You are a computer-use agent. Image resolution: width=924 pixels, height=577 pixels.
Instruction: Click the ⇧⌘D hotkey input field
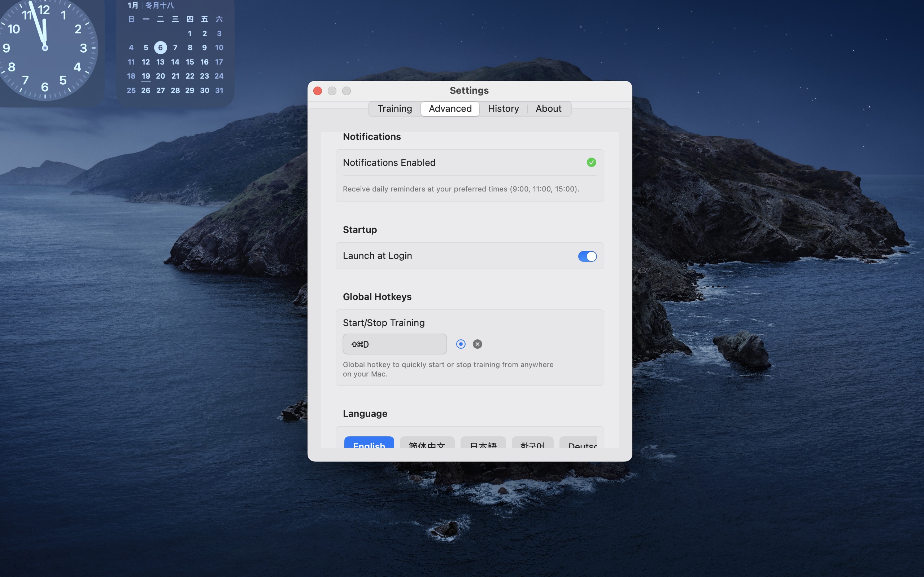(x=395, y=344)
